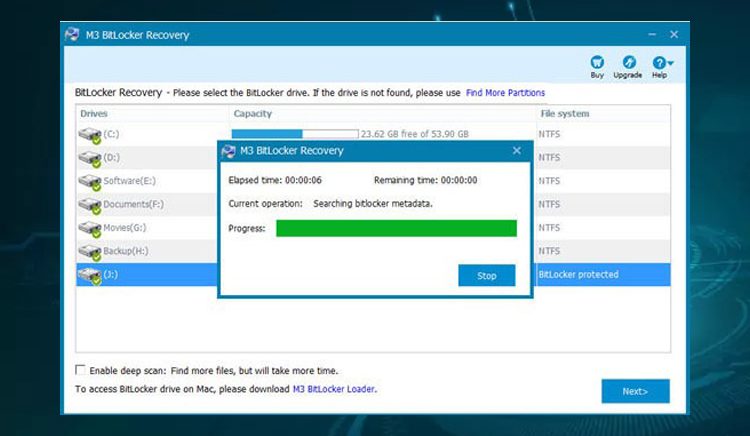Select the Documents(F:) drive icon
This screenshot has height=436, width=750.
tap(90, 205)
